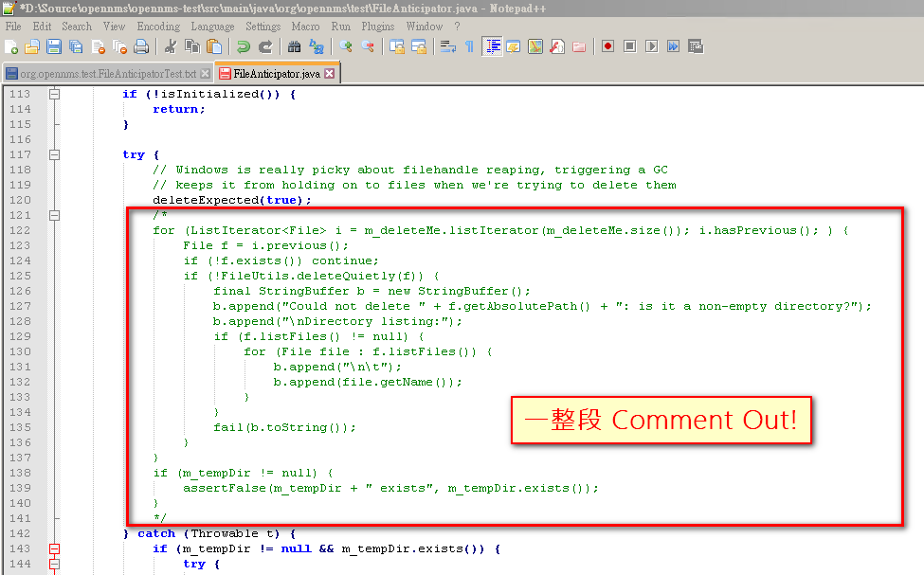Image resolution: width=924 pixels, height=575 pixels.
Task: Undo the last edit
Action: (243, 46)
